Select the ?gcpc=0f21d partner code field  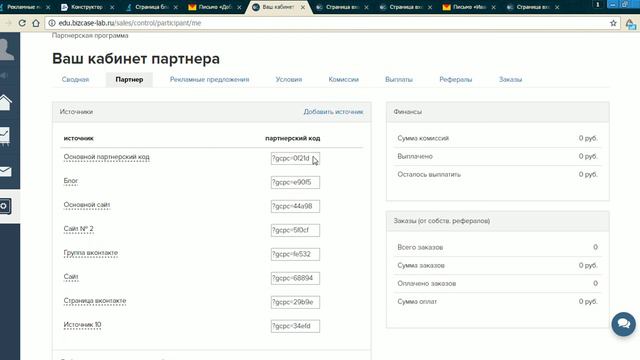(x=295, y=158)
